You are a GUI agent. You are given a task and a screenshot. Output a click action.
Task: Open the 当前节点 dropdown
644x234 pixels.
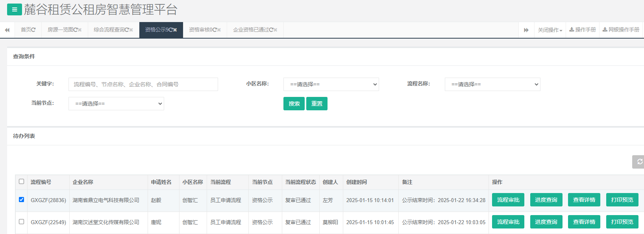pyautogui.click(x=116, y=104)
